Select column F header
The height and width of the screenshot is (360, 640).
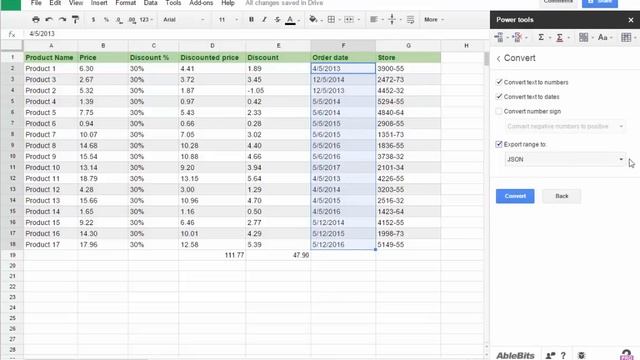pyautogui.click(x=343, y=46)
